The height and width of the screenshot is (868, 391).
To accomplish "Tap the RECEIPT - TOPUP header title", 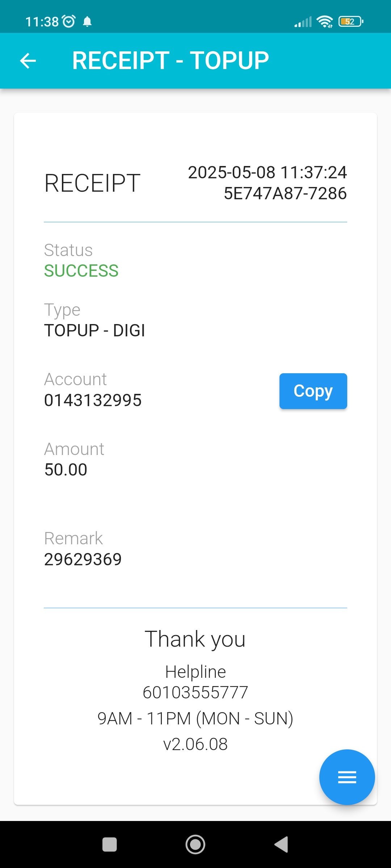I will [171, 60].
